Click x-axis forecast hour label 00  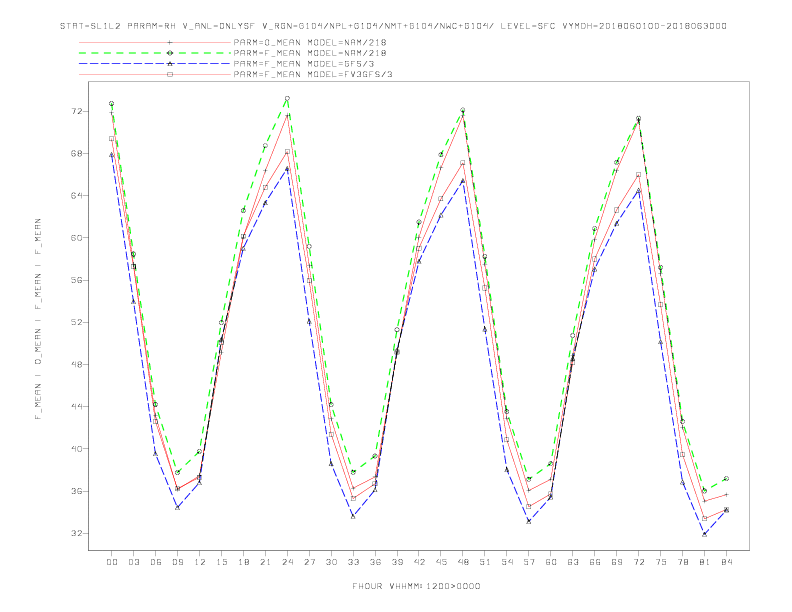112,562
